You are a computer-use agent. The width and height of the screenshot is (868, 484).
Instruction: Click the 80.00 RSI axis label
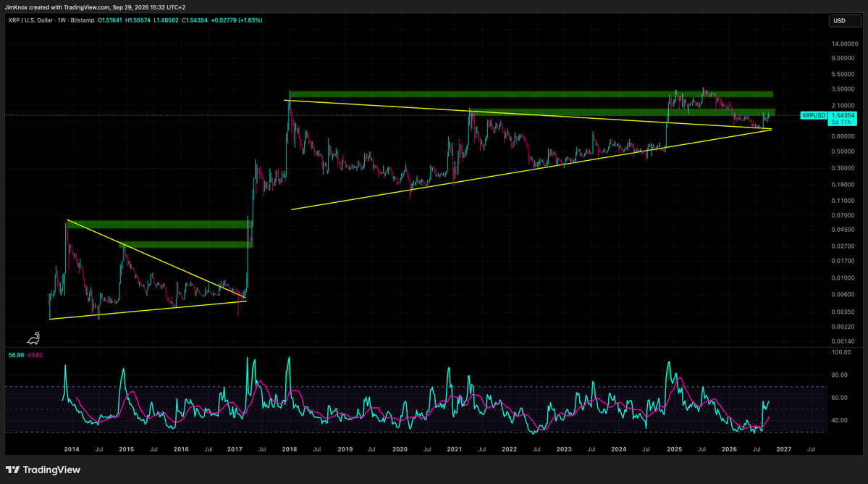(x=840, y=375)
